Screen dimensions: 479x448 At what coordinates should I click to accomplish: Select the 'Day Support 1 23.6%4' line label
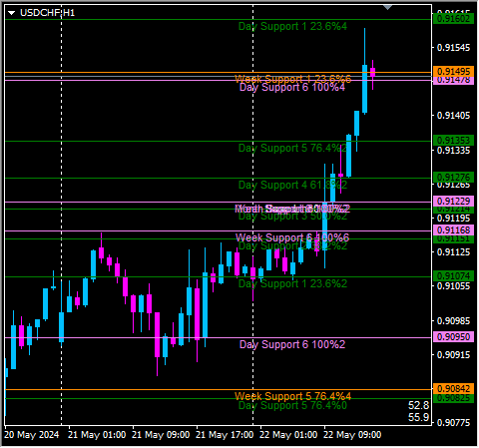click(x=292, y=26)
